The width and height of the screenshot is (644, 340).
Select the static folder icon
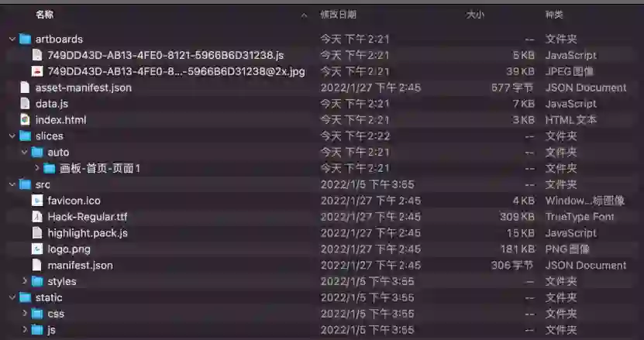tap(25, 297)
